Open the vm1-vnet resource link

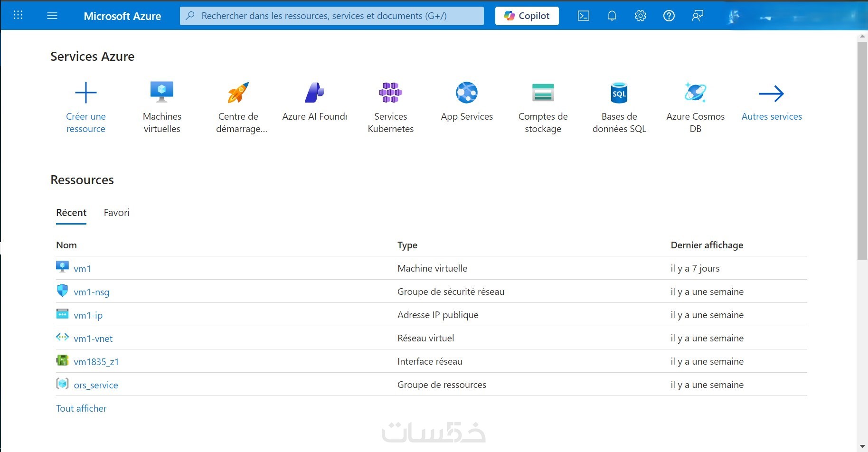click(93, 339)
